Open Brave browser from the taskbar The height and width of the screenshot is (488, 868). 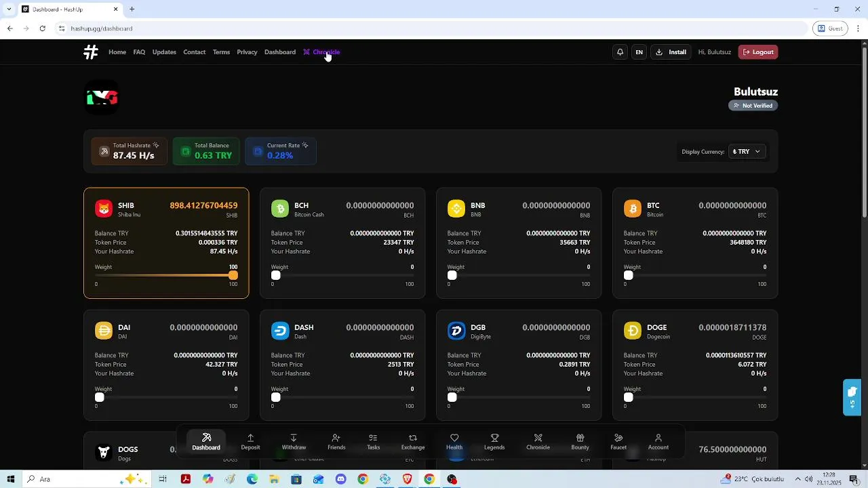coord(407,479)
